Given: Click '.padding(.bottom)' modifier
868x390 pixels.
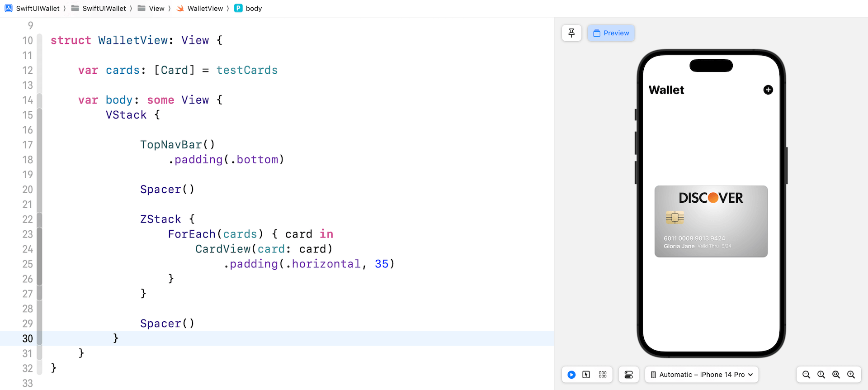Looking at the screenshot, I should click(226, 160).
